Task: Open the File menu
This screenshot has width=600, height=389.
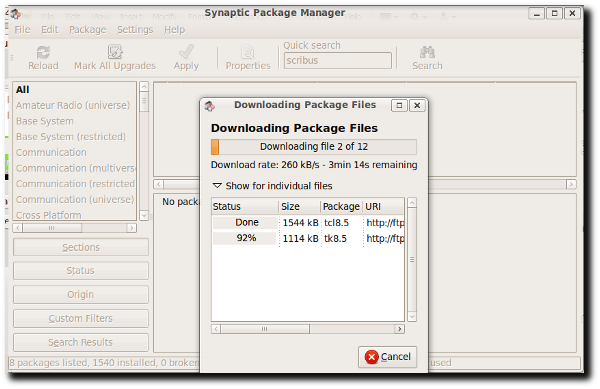Action: click(x=22, y=30)
